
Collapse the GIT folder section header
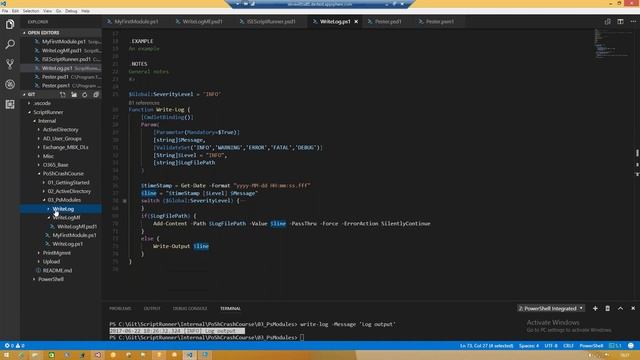31,95
